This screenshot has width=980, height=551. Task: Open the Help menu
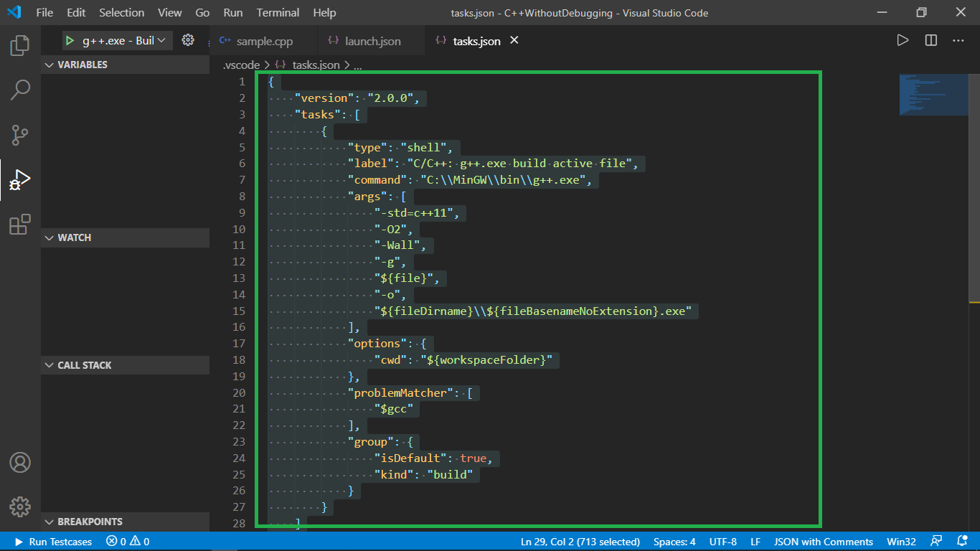(324, 12)
